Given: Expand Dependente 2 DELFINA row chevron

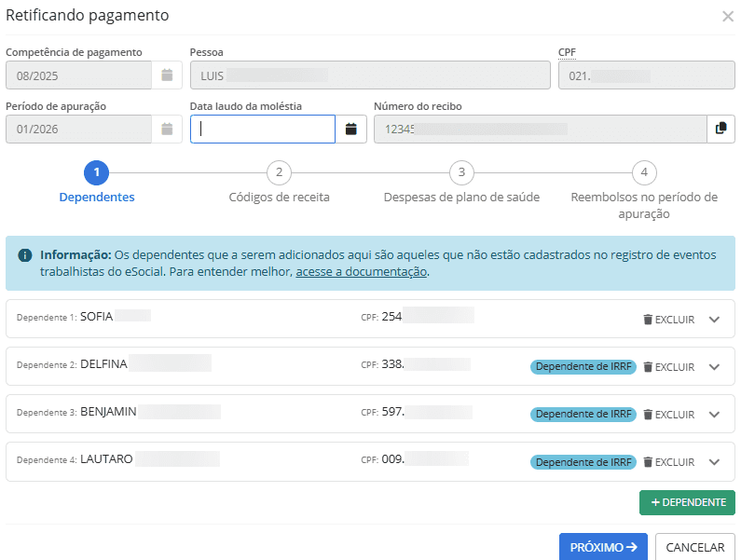Looking at the screenshot, I should 715,367.
